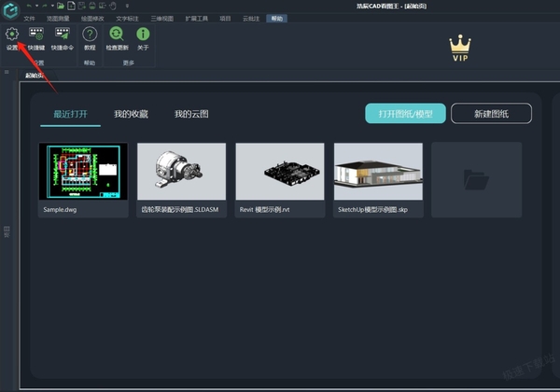560x392 pixels.
Task: Expand the undo history dropdown arrow
Action: [36, 6]
